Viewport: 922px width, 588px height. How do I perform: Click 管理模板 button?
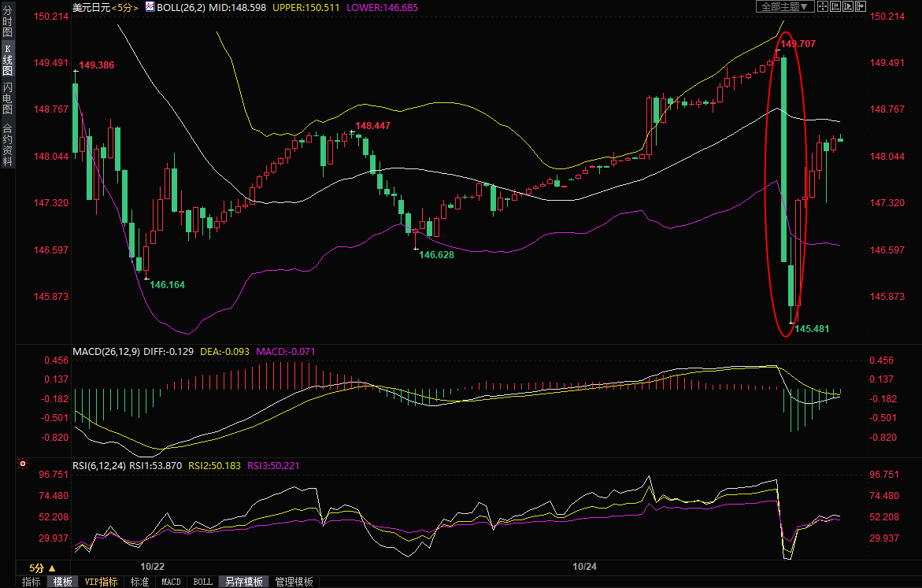pos(294,582)
